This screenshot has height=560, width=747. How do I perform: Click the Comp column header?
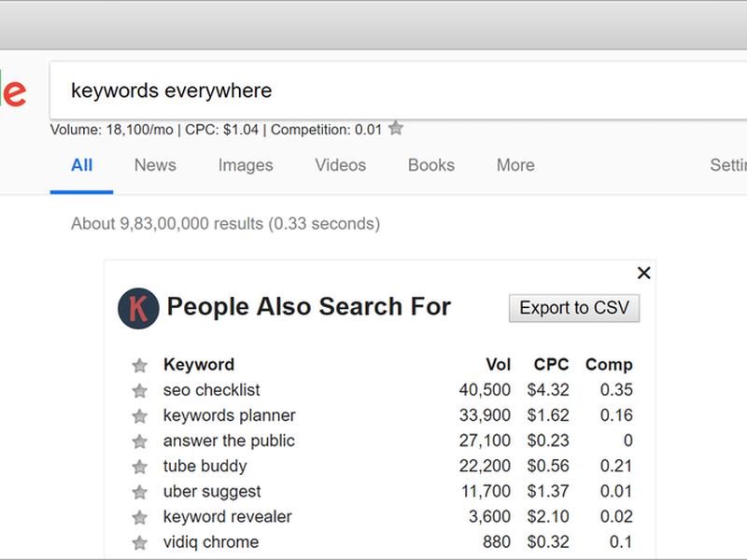pos(609,365)
